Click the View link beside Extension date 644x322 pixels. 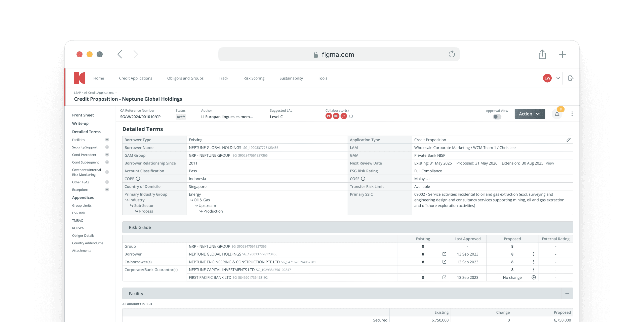(550, 163)
